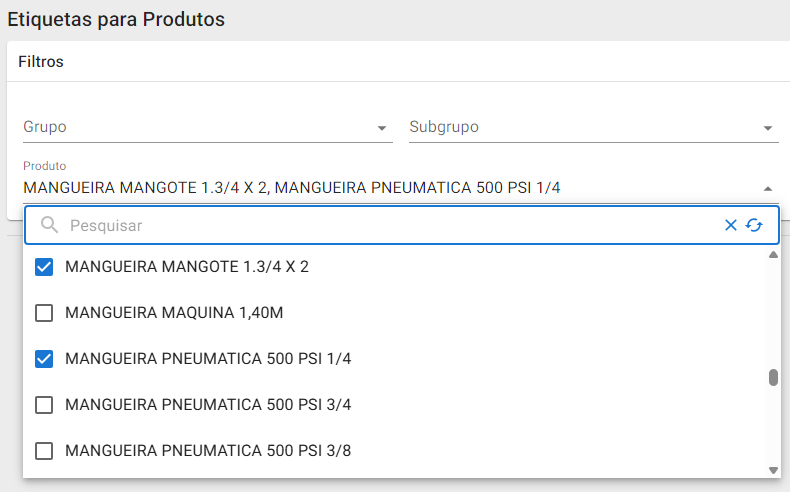Screen dimensions: 790x492
Task: Click the Grupo field label
Action: [x=45, y=127]
